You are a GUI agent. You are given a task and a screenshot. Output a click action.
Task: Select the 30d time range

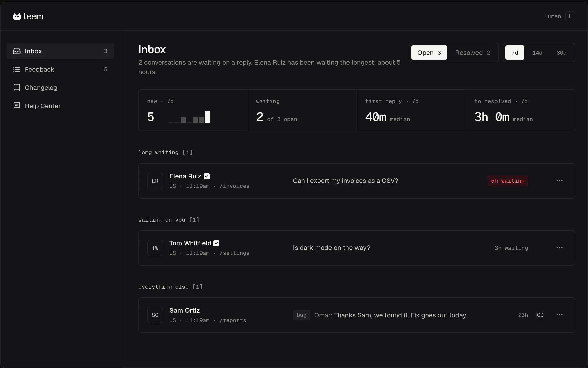(561, 53)
